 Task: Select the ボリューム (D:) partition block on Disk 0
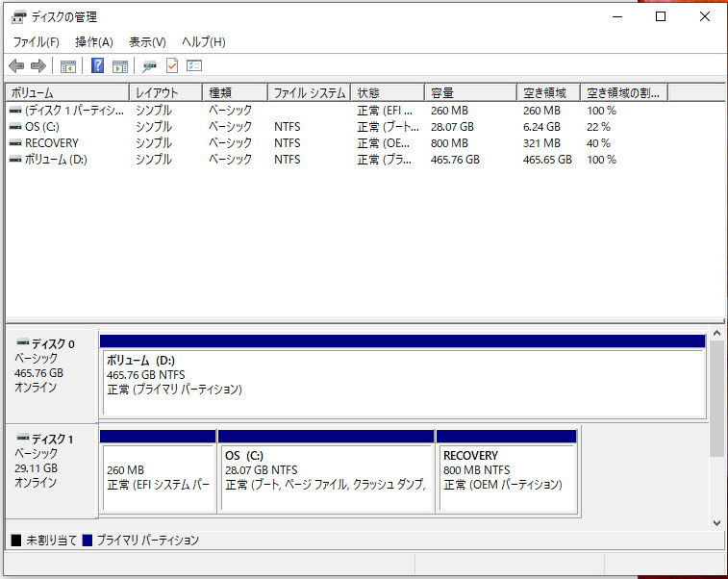[x=403, y=376]
